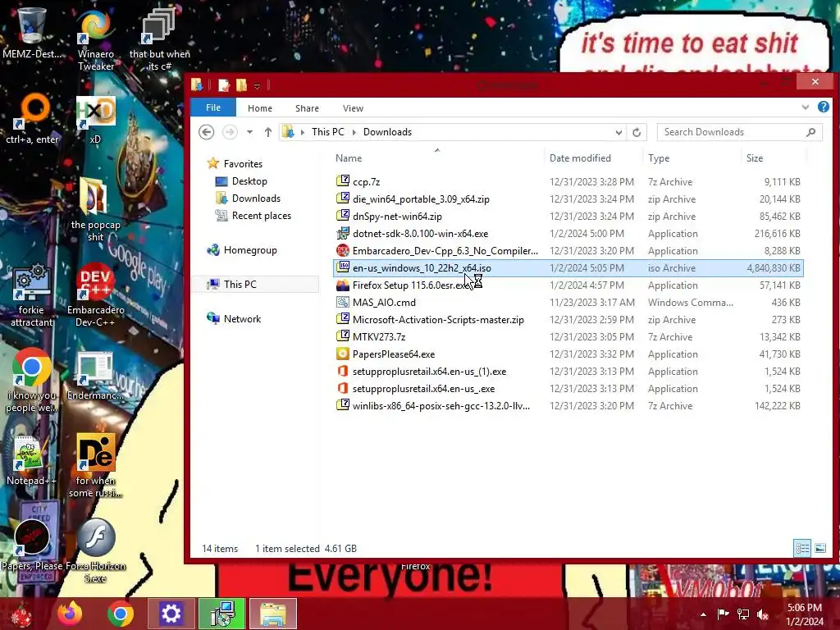The width and height of the screenshot is (840, 630).
Task: Expand the address bar history dropdown
Action: [619, 132]
